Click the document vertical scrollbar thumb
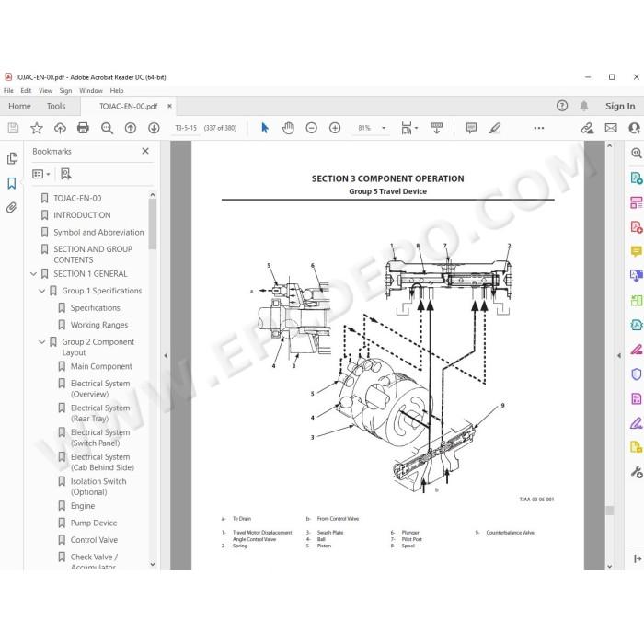The height and width of the screenshot is (644, 644). tap(609, 510)
